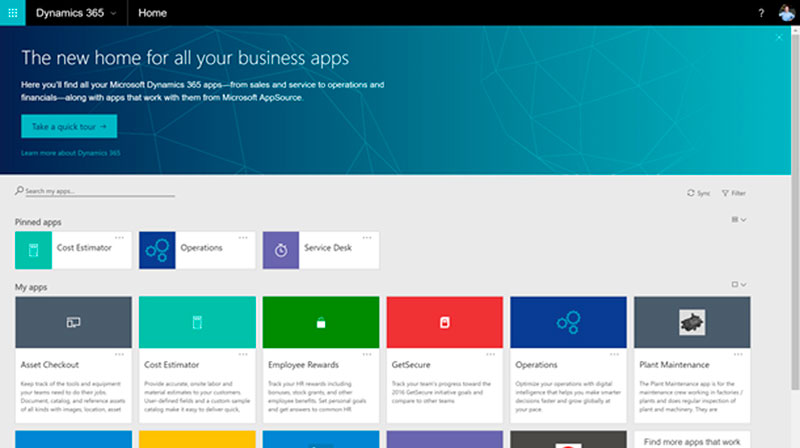
Task: Click the Employee Rewards title
Action: coord(303,365)
